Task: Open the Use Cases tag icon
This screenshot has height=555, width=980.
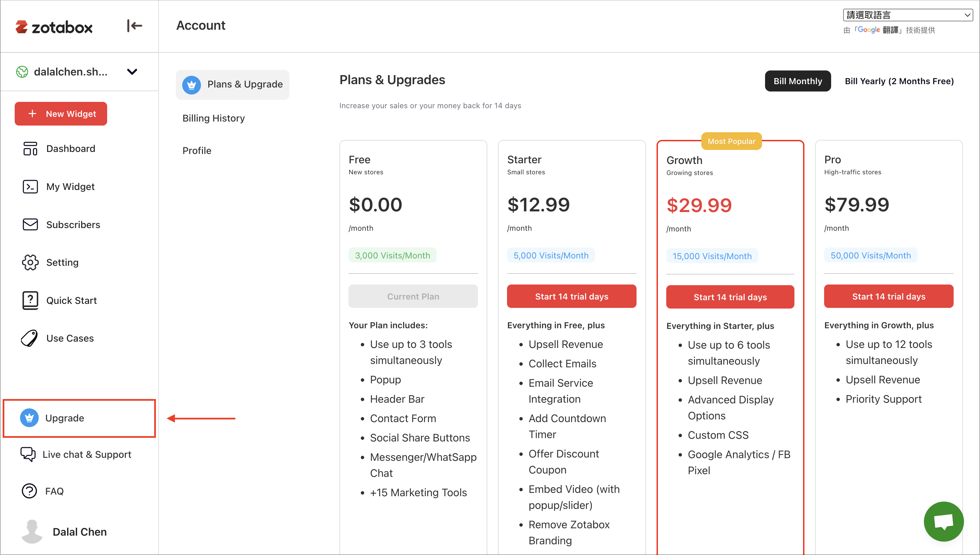Action: pos(29,338)
